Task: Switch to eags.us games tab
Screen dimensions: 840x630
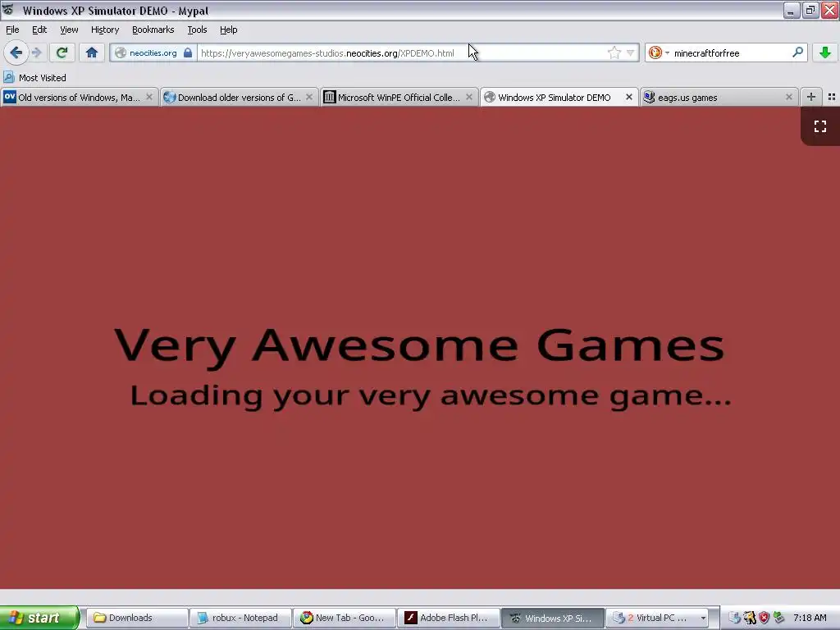Action: coord(718,97)
